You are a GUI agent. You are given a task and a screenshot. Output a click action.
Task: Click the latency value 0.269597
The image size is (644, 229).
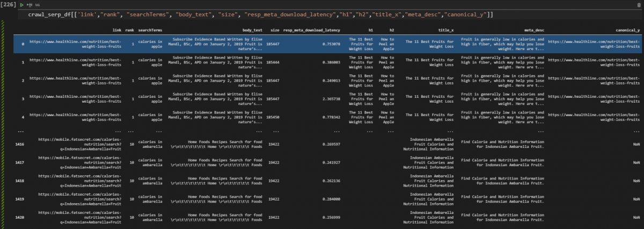332,144
